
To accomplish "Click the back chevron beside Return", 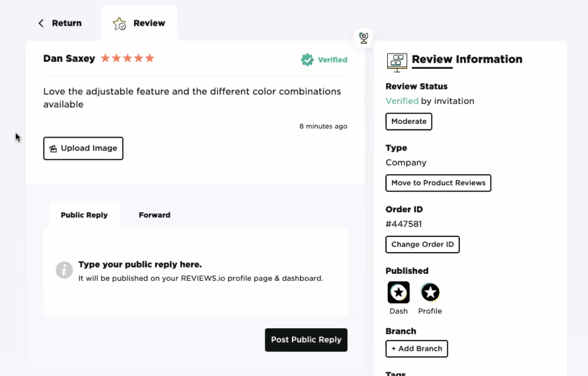I will tap(41, 23).
